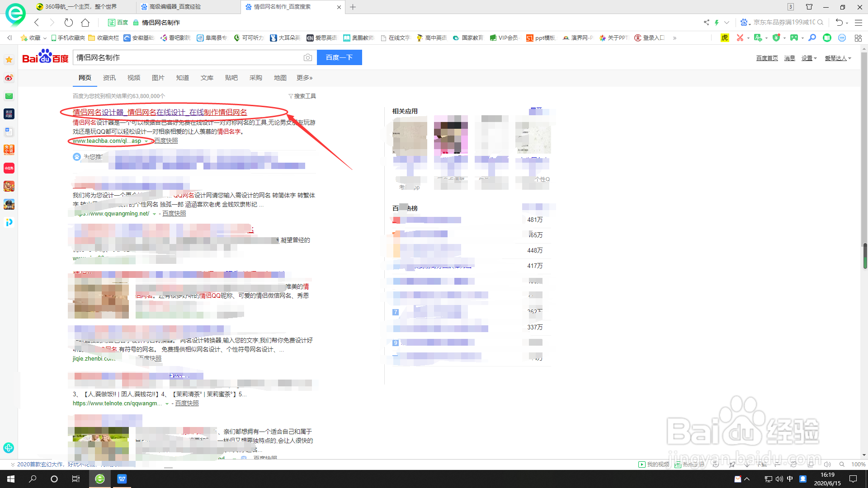868x488 pixels.
Task: Show hidden system tray icons
Action: (747, 479)
